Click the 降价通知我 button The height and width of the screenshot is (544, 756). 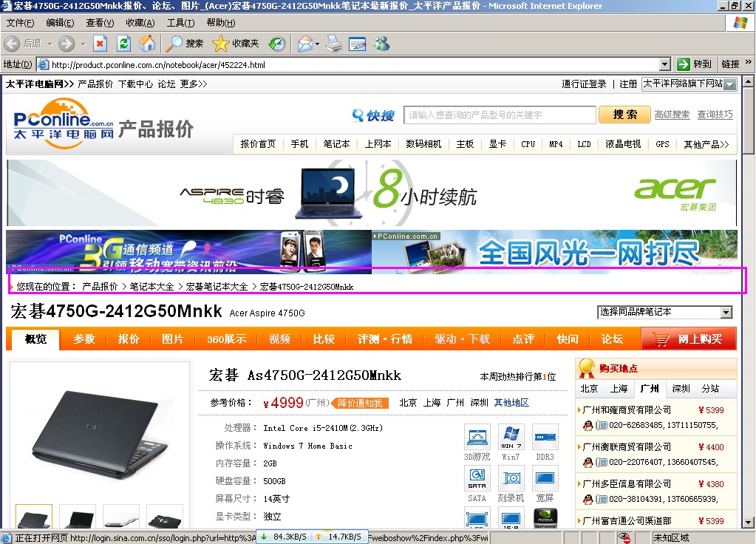pos(360,403)
